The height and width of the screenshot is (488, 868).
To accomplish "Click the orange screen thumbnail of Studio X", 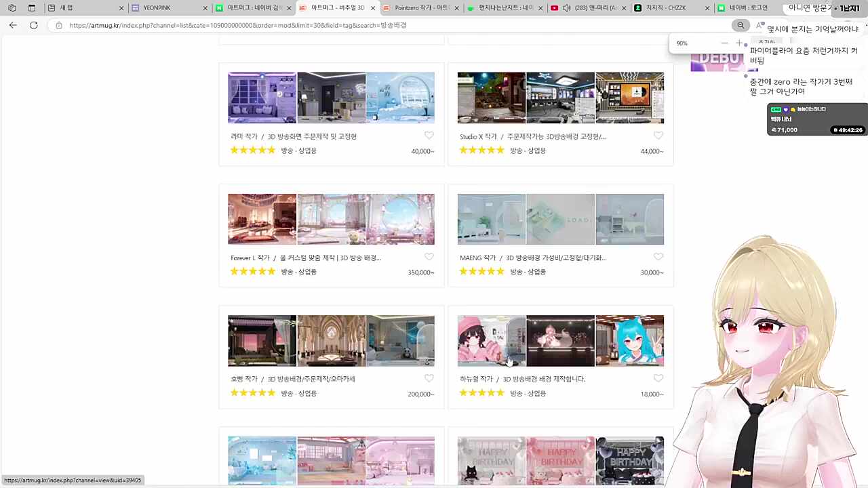I will 629,98.
